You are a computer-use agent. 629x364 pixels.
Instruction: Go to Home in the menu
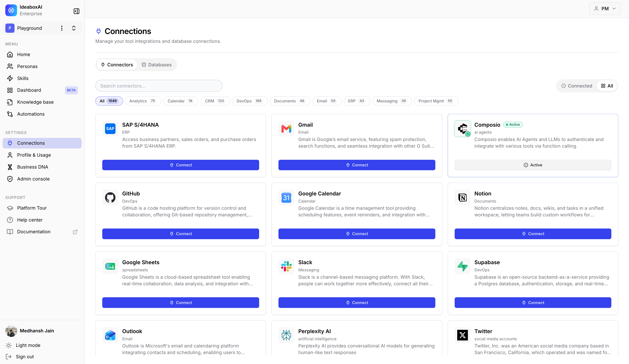click(42, 54)
